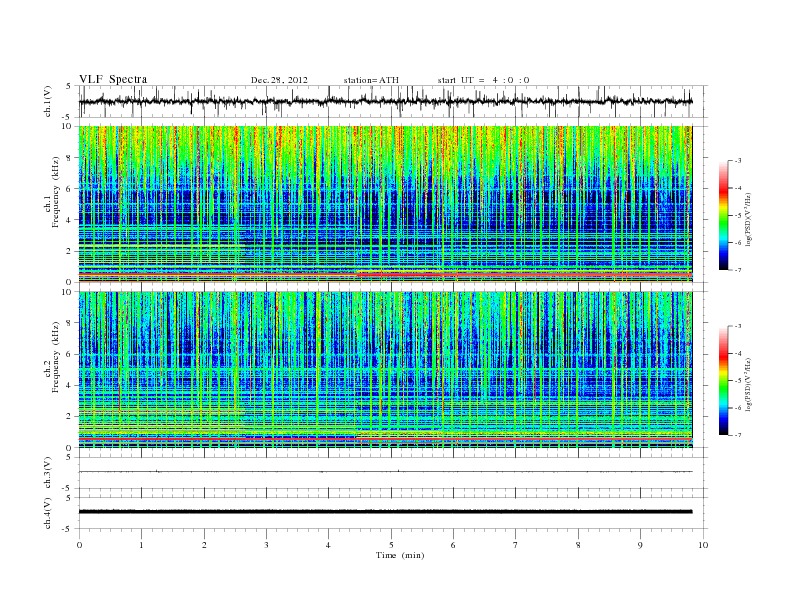This screenshot has height=612, width=792.
Task: Click the ch.1 spectrogram panel
Action: (x=385, y=204)
